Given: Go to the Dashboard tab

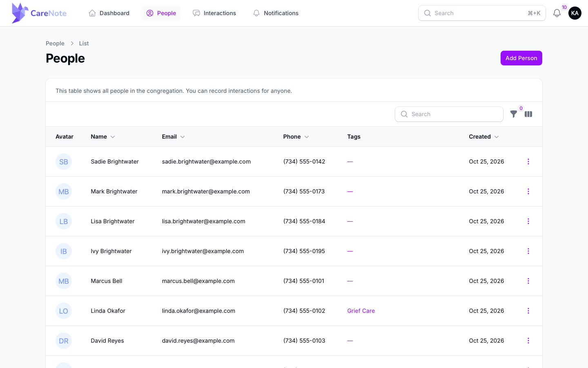Looking at the screenshot, I should click(109, 13).
